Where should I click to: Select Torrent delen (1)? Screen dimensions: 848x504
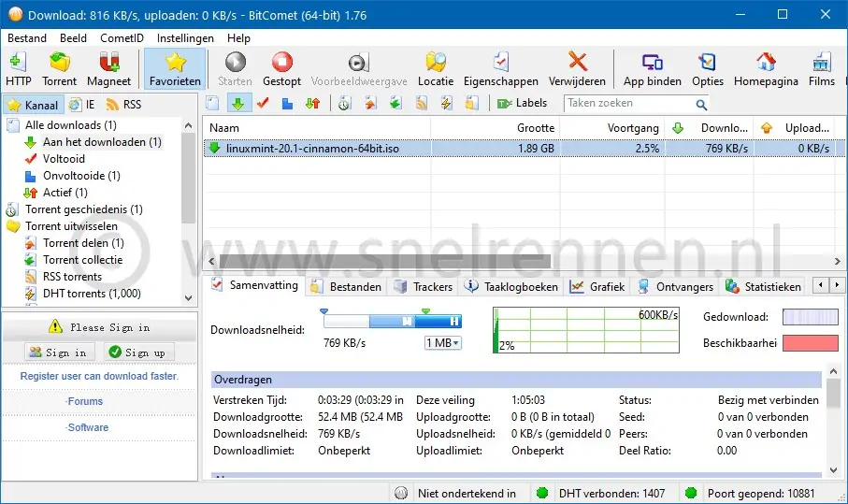coord(83,243)
